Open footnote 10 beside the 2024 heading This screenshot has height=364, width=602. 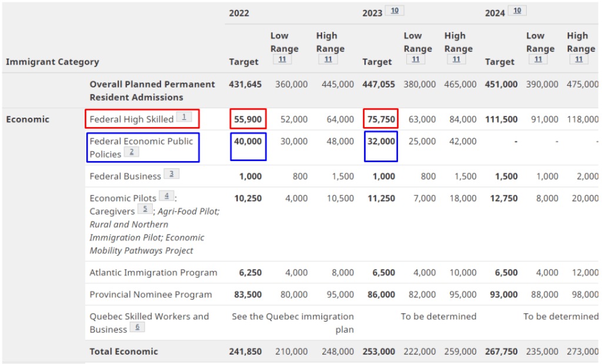tap(517, 11)
